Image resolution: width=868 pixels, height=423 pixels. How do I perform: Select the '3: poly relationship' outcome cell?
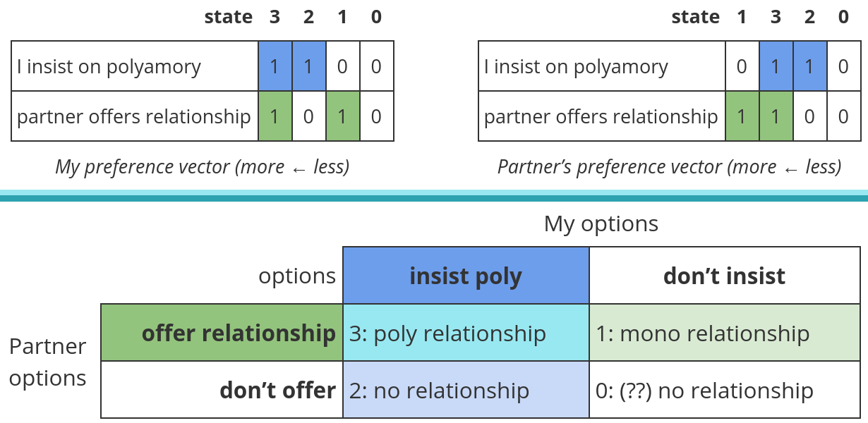coord(466,333)
